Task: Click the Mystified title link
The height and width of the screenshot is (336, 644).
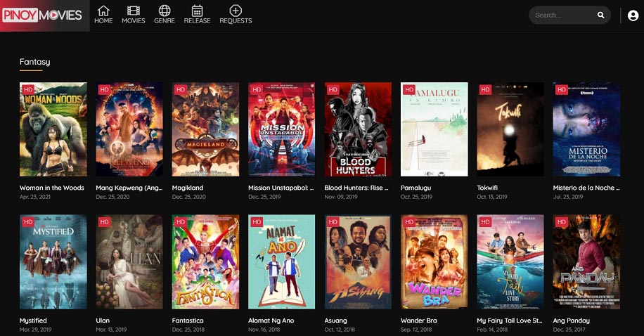Action: pyautogui.click(x=33, y=321)
